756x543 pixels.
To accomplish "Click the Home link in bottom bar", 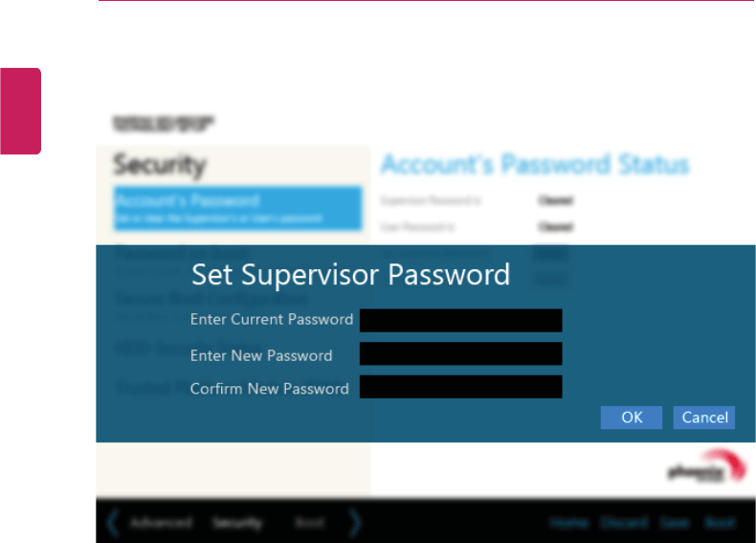I will point(569,522).
